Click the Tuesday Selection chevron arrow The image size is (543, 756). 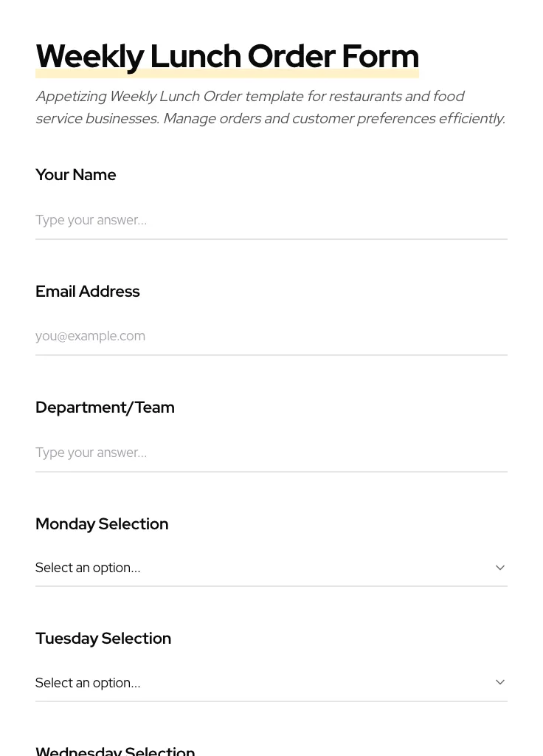pyautogui.click(x=499, y=682)
